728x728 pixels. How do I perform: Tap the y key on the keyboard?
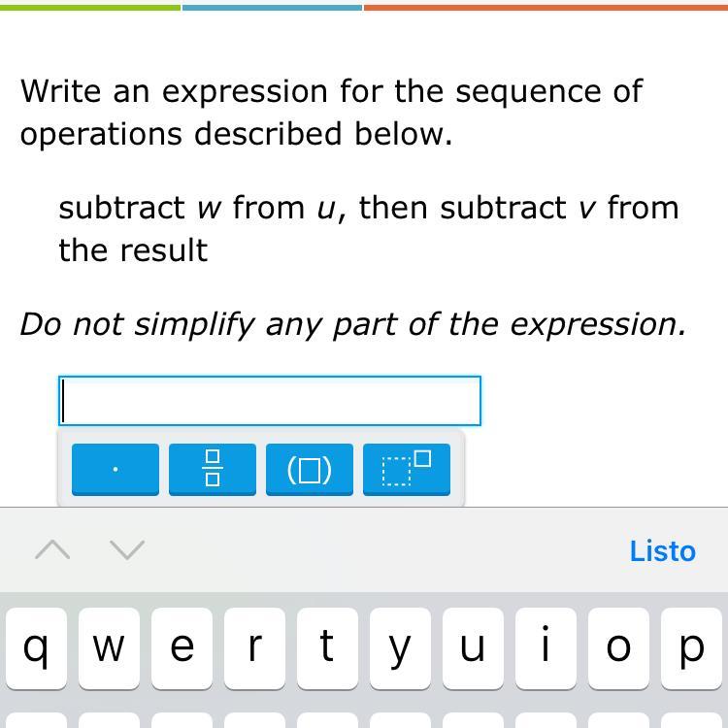click(x=399, y=647)
